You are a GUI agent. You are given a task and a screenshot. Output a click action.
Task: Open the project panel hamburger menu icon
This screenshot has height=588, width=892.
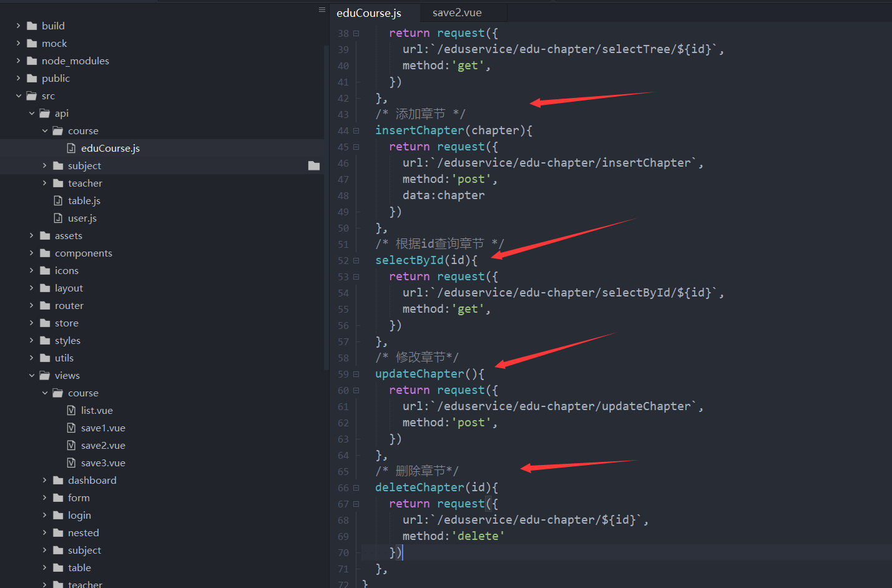pyautogui.click(x=322, y=9)
